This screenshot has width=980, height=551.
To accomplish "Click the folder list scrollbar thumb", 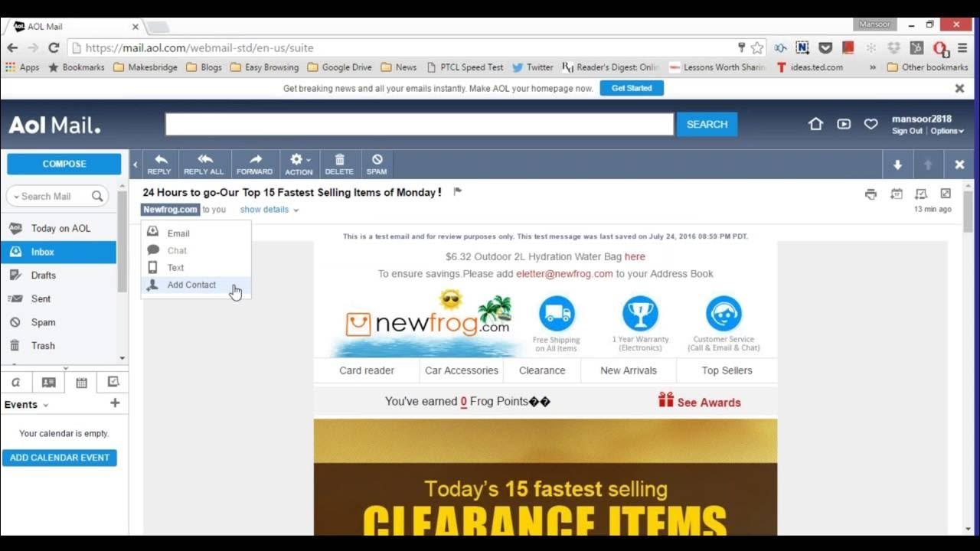I will tap(122, 241).
